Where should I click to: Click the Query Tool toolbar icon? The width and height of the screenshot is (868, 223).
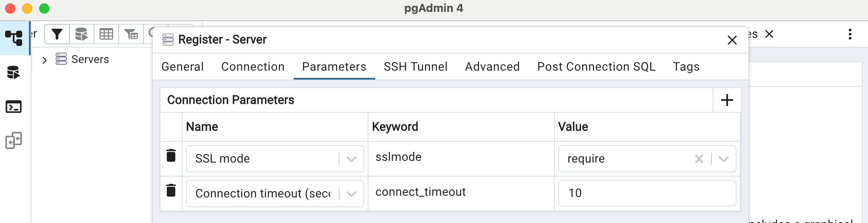tap(81, 34)
